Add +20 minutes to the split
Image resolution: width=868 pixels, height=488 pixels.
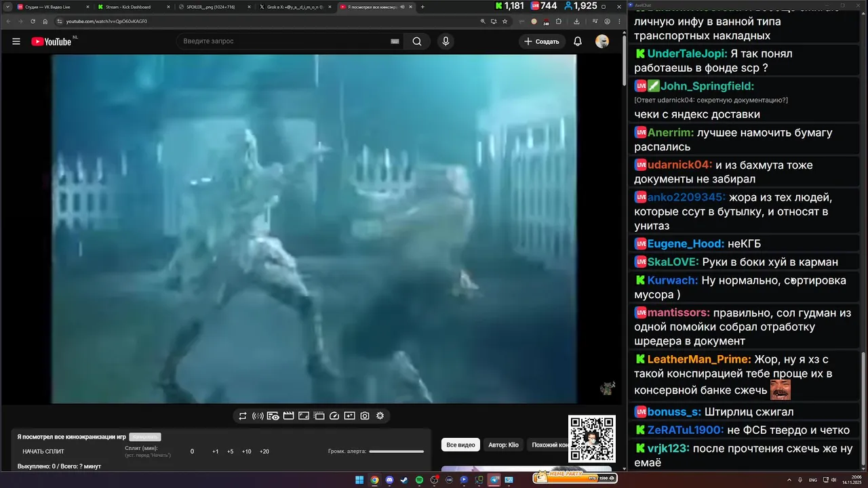[x=264, y=451]
